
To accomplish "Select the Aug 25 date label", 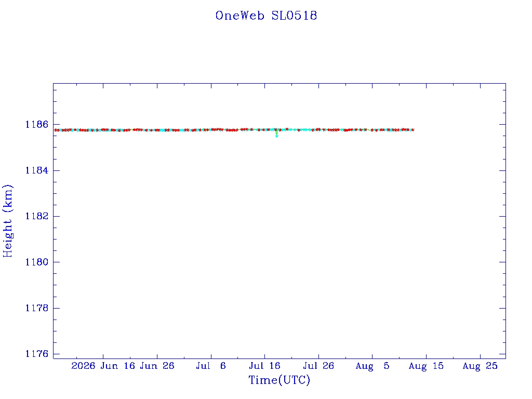I will click(480, 366).
